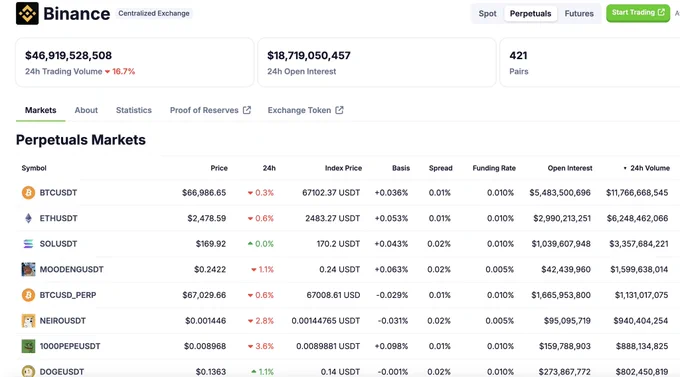
Task: Click the $46,919,528,508 trading volume value
Action: [69, 56]
